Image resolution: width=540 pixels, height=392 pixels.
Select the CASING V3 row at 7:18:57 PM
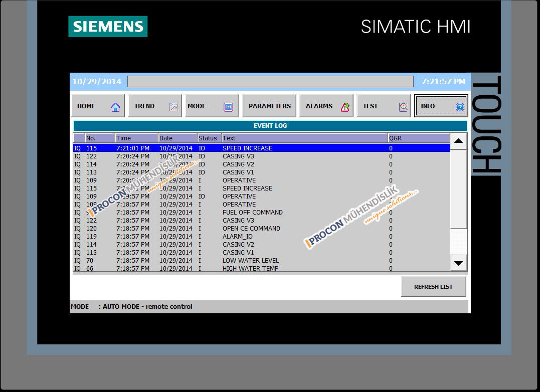coord(262,220)
